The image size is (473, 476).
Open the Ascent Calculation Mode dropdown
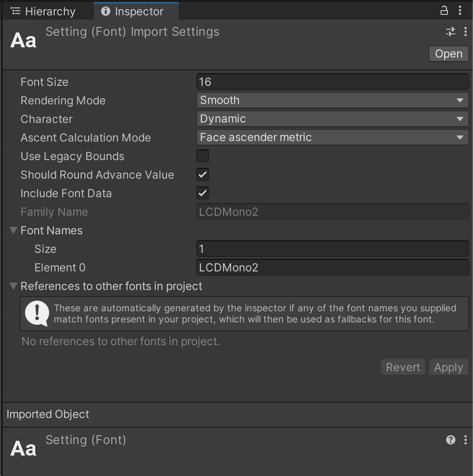[332, 137]
